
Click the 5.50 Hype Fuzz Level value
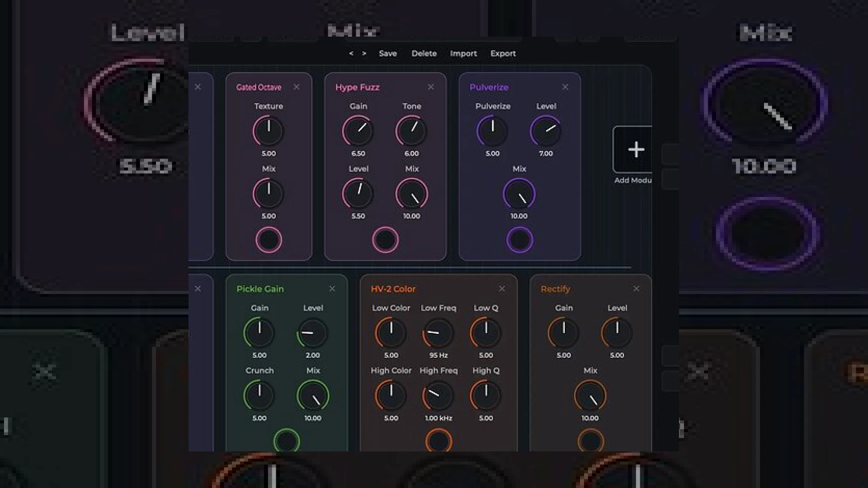358,216
